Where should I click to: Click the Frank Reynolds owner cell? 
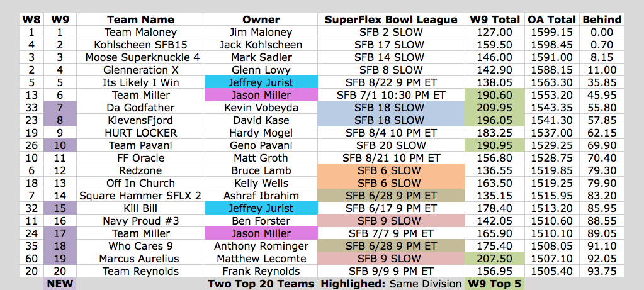(261, 271)
